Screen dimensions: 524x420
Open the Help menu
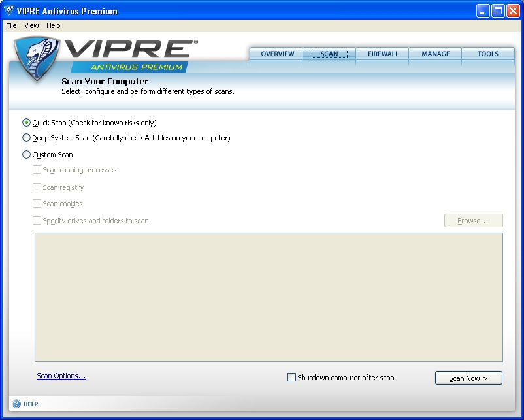click(x=54, y=25)
